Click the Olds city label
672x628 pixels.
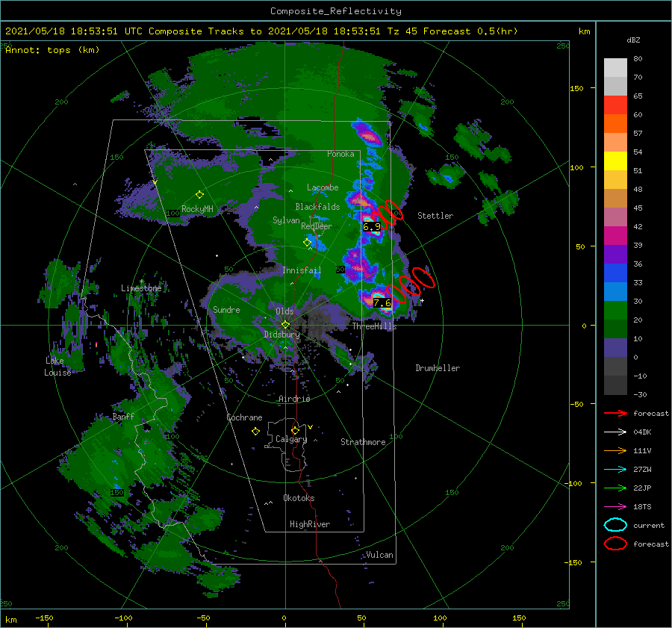pos(284,311)
